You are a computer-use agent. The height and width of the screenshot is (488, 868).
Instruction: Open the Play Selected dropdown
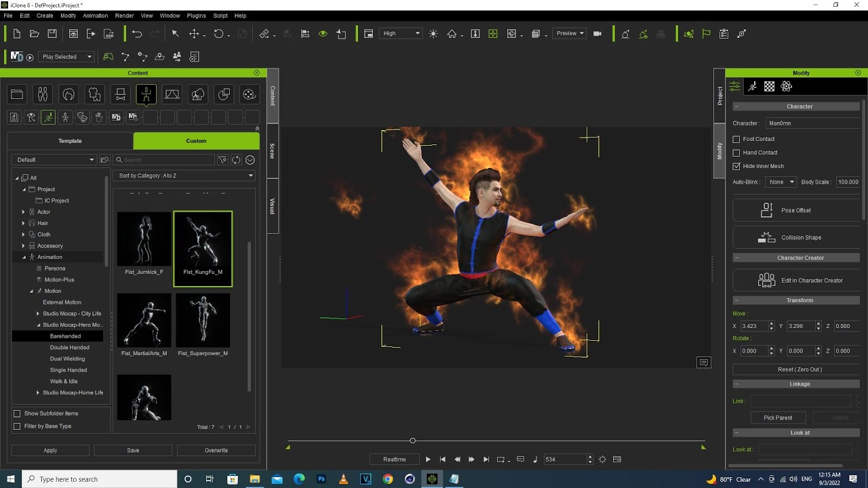pos(66,57)
